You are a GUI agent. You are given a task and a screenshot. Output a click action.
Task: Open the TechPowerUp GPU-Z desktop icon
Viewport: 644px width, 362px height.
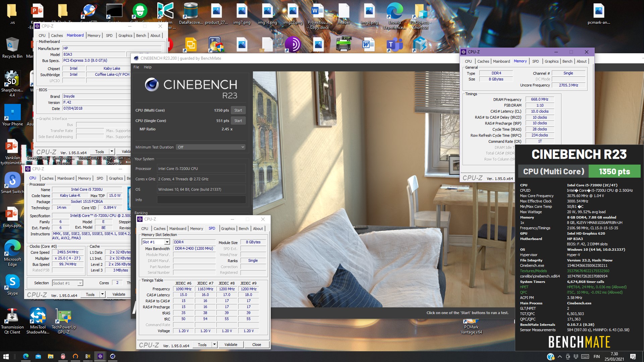(x=63, y=321)
